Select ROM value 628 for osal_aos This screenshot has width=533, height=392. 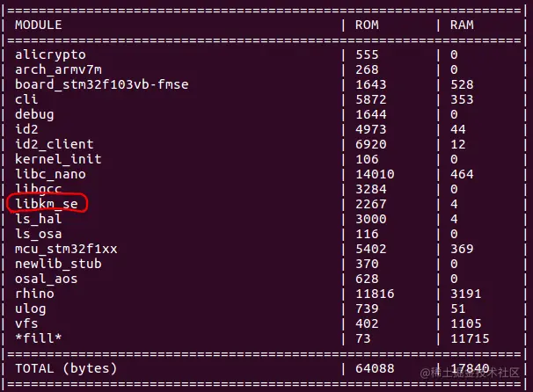pos(367,279)
